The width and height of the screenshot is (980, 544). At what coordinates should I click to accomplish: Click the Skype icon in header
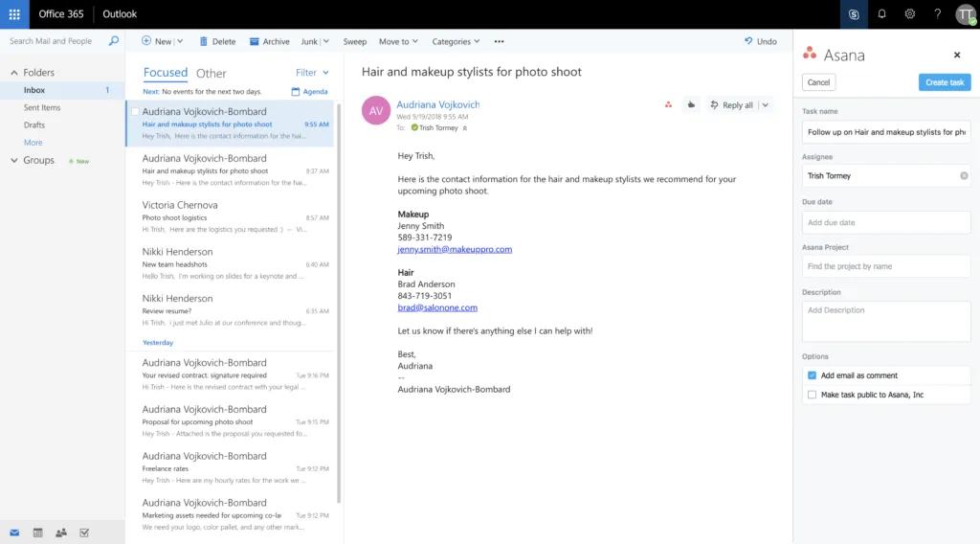coord(854,14)
